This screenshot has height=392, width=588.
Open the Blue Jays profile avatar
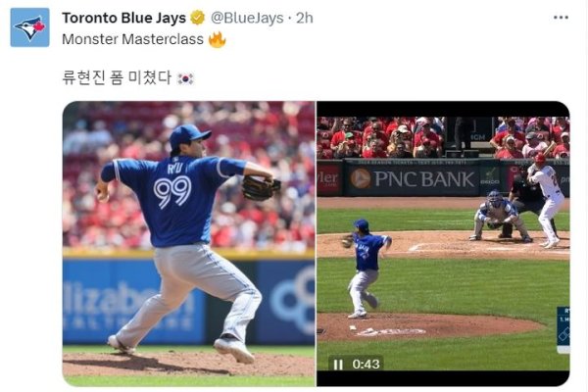(29, 27)
